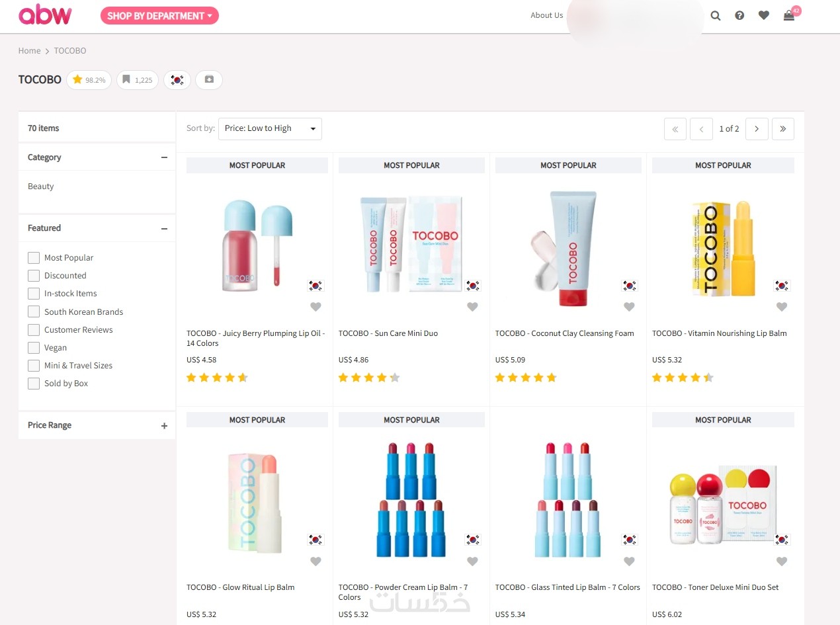Click the Vitamin Nourishing Lip Balm image

(723, 248)
